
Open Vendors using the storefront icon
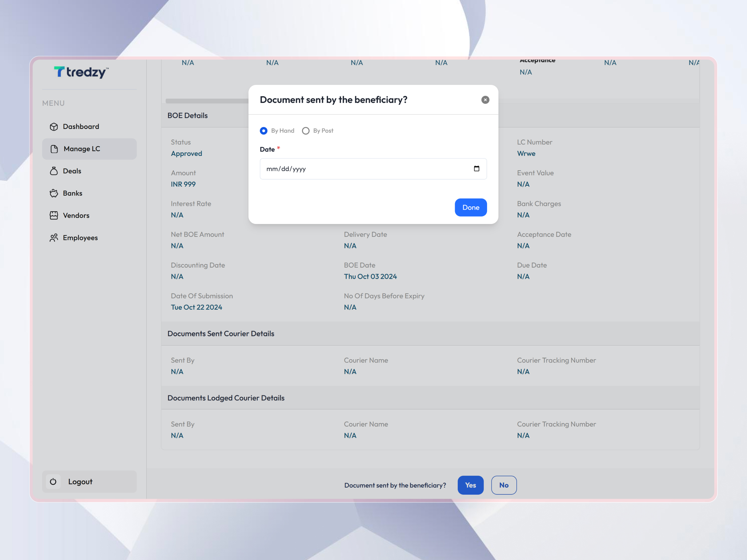point(54,215)
